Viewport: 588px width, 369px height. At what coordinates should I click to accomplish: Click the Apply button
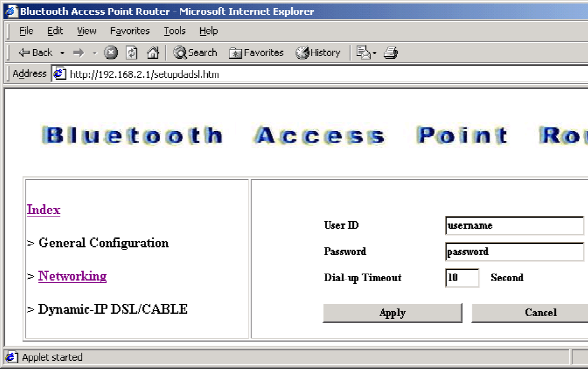pos(392,313)
